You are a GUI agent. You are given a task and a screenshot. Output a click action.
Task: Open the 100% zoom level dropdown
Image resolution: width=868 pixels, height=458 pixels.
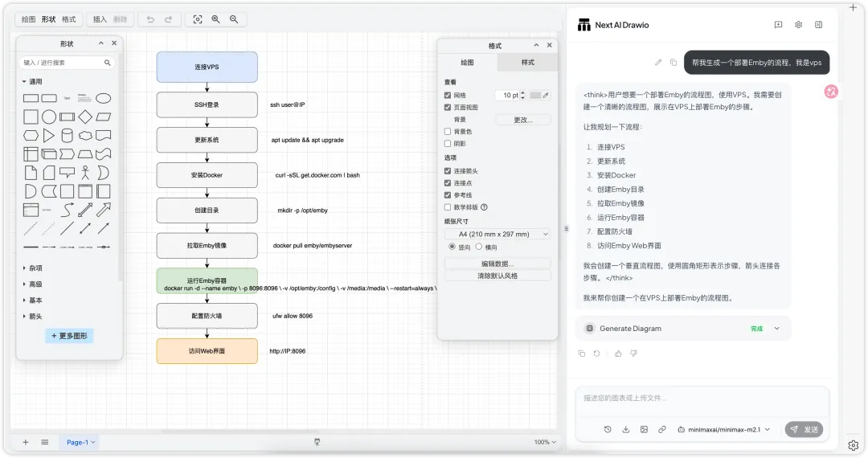(x=545, y=442)
